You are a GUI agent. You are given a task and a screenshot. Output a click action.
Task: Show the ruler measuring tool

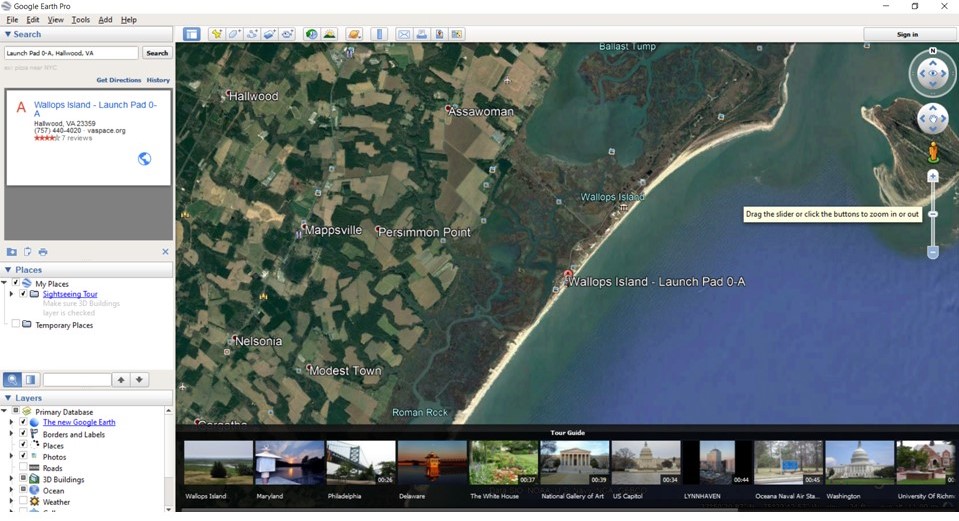(379, 34)
